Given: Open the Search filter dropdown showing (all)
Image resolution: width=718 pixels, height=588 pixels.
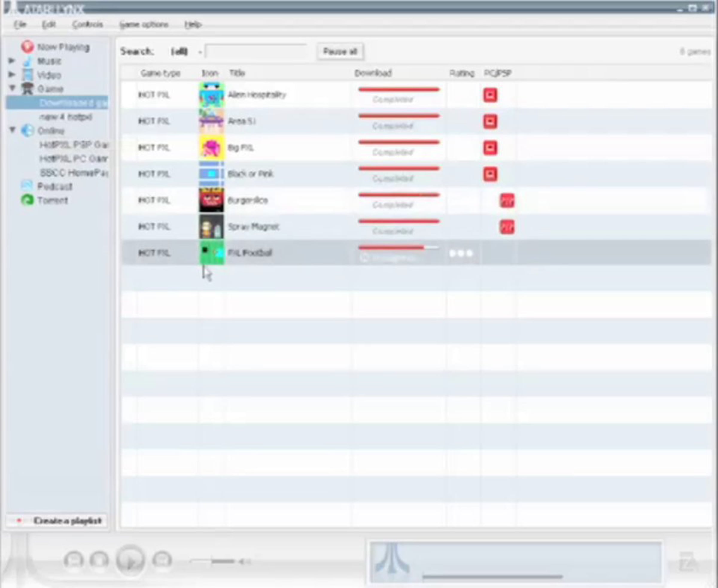Looking at the screenshot, I should click(x=186, y=51).
